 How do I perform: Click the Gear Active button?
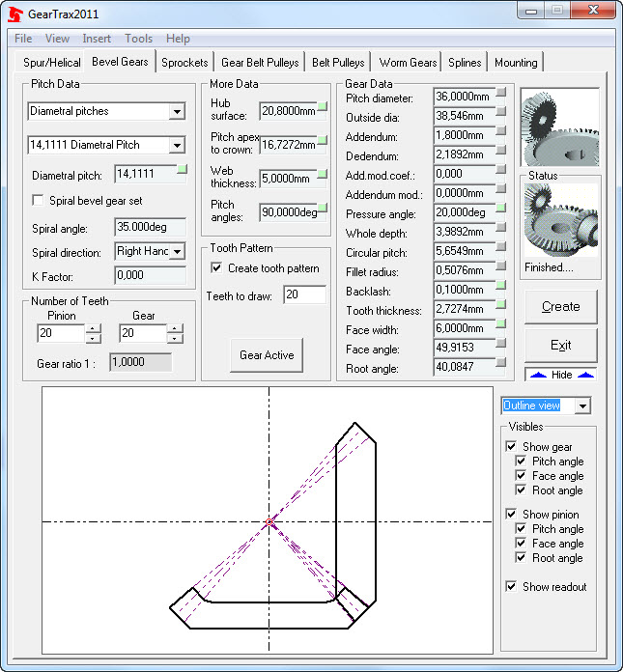click(x=267, y=355)
